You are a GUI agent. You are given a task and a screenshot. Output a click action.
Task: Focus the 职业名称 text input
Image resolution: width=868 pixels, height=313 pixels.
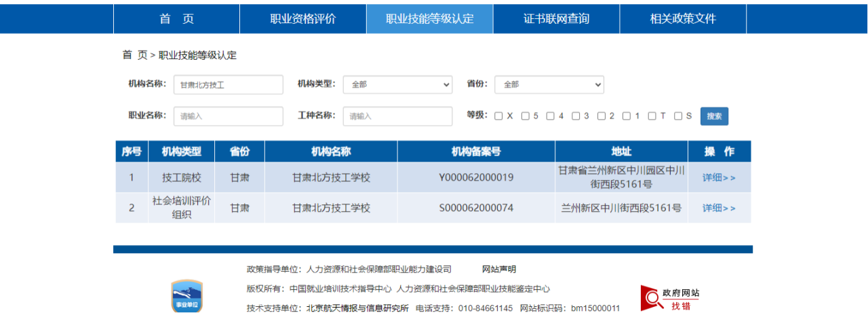tap(228, 116)
